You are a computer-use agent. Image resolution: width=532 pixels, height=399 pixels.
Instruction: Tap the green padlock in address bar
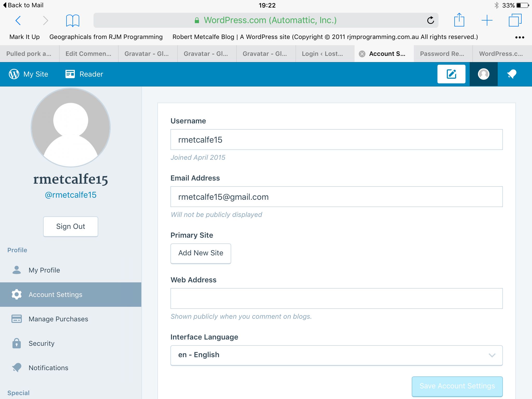[197, 20]
